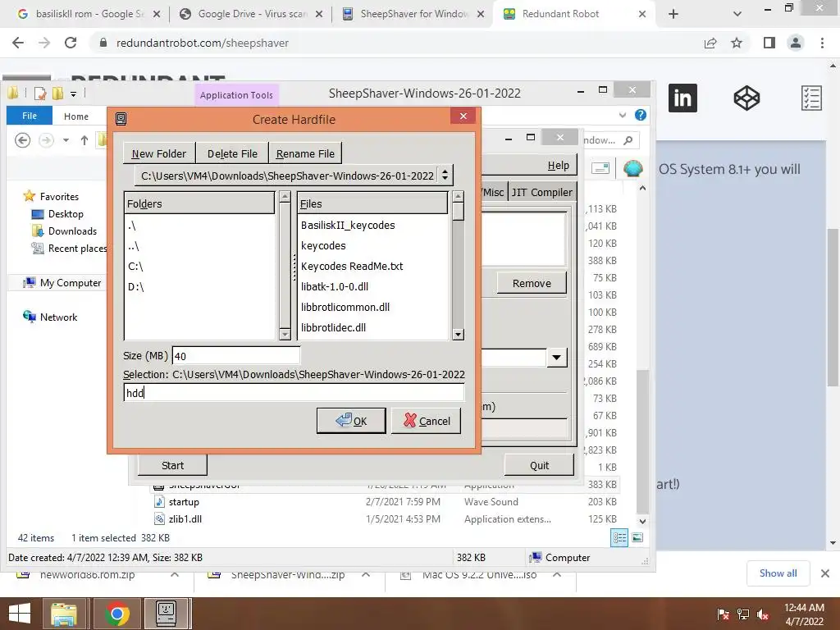Switch Explorer to large icons view
Viewport: 840px width, 630px height.
coord(637,537)
